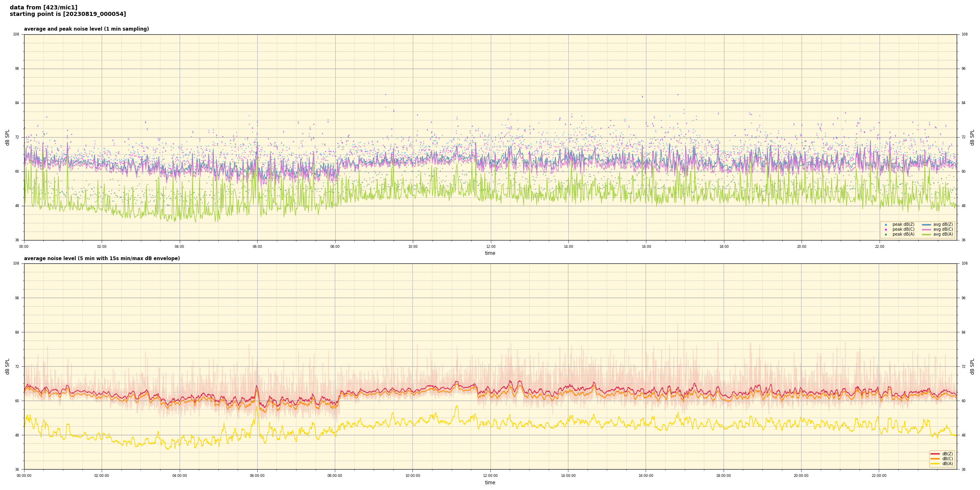Click the red dB(Z) swatch in bottom legend
The image size is (980, 490).
pyautogui.click(x=935, y=454)
